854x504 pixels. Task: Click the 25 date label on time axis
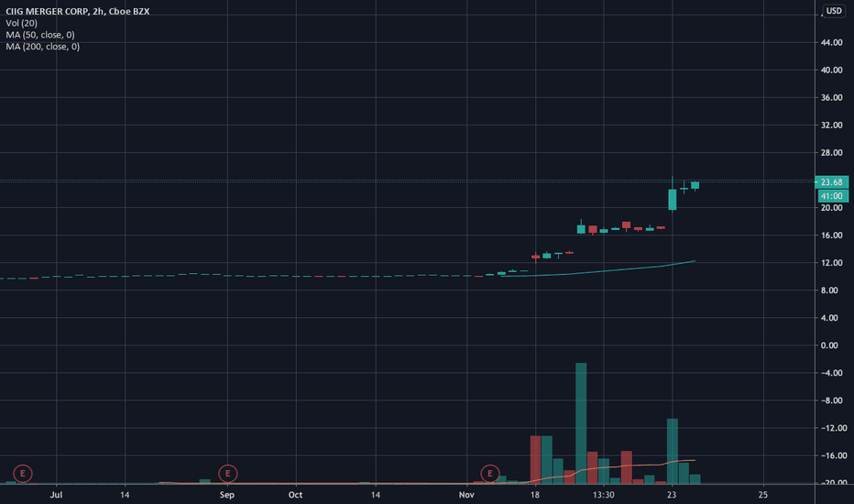pyautogui.click(x=763, y=495)
